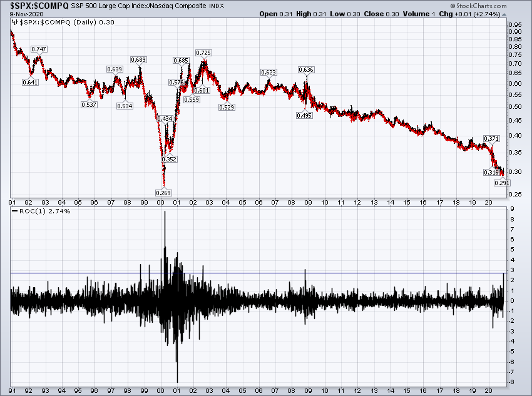Click the blue horizontal line in ROC panel

[x=258, y=273]
